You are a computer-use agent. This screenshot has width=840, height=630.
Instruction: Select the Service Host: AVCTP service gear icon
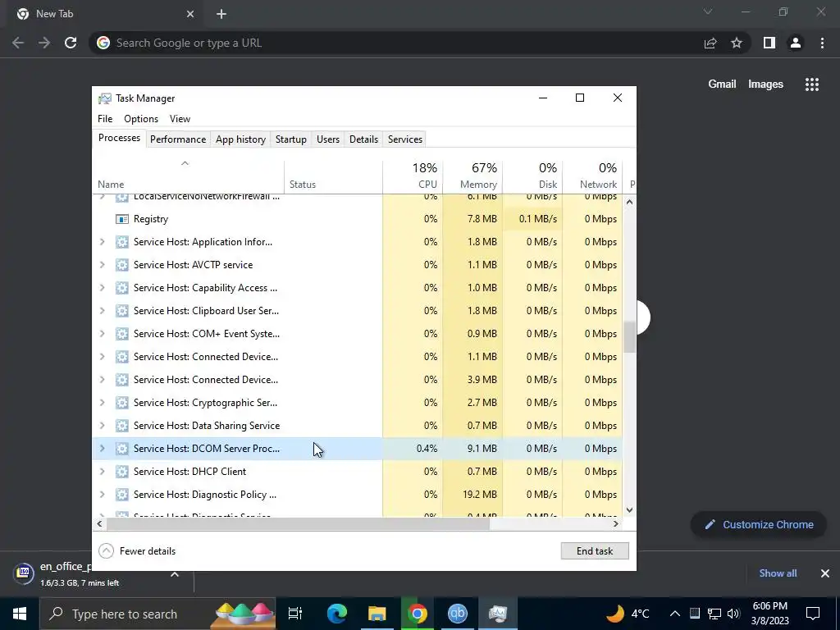[122, 265]
